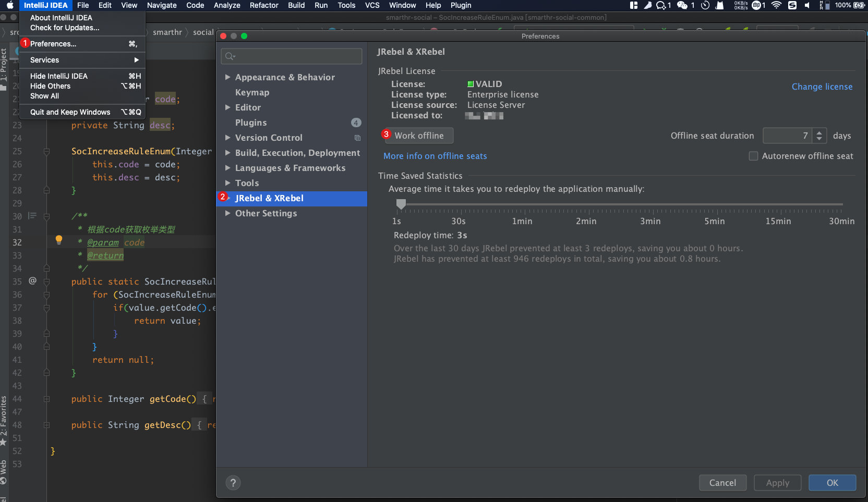The height and width of the screenshot is (502, 868).
Task: Click the memory usage meter in menu bar
Action: [x=824, y=5]
